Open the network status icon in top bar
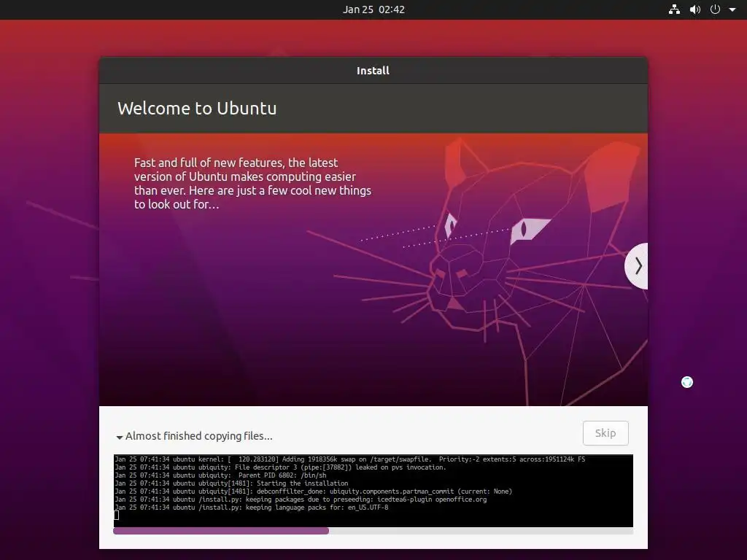The width and height of the screenshot is (747, 560). click(x=674, y=9)
